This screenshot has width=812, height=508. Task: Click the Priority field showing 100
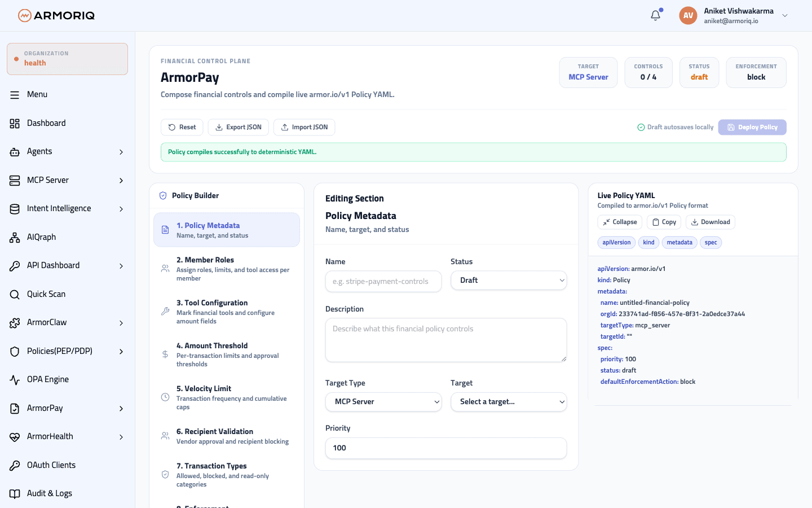tap(446, 448)
